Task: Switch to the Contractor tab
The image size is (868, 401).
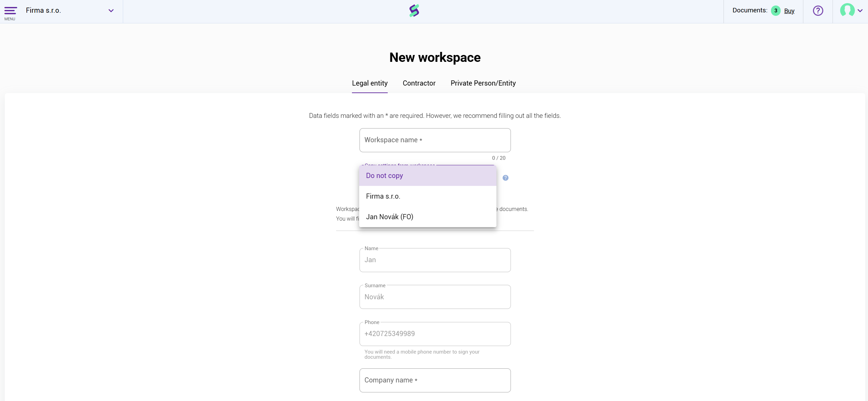Action: tap(419, 83)
